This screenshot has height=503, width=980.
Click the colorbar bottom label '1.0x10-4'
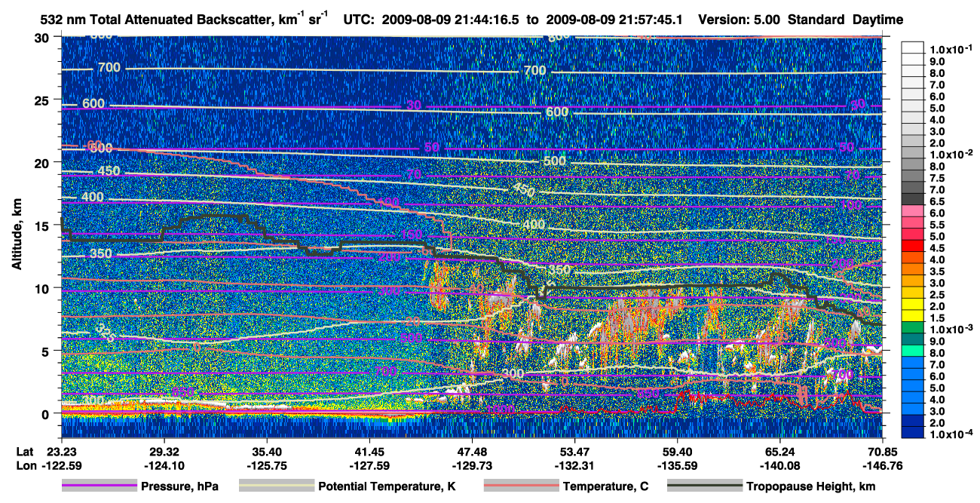pyautogui.click(x=950, y=434)
